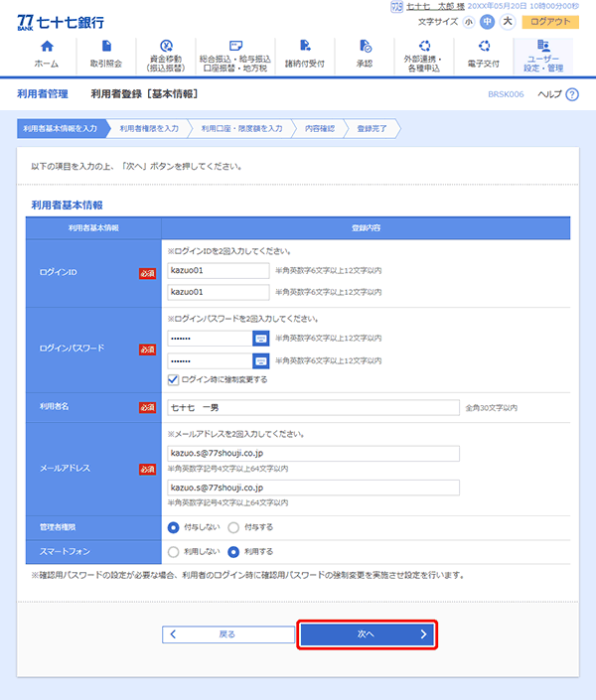Click the 七十七 太郎 様 user link
The image size is (596, 700).
435,6
